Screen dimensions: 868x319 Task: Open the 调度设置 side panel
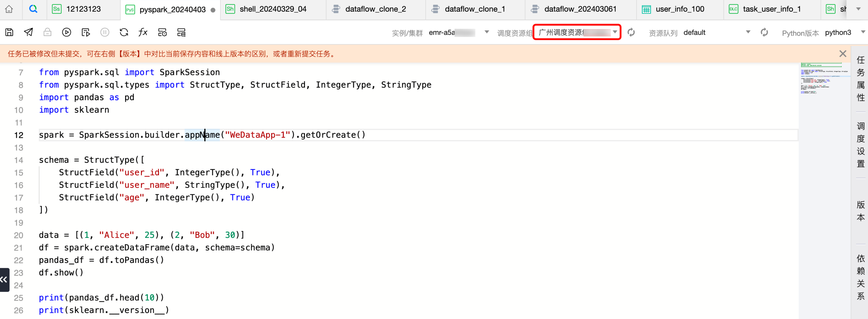pyautogui.click(x=860, y=145)
